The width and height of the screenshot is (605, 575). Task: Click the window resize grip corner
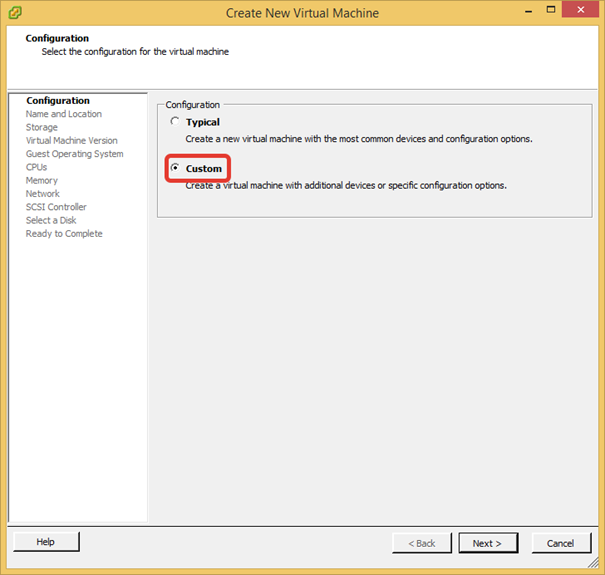coord(593,563)
